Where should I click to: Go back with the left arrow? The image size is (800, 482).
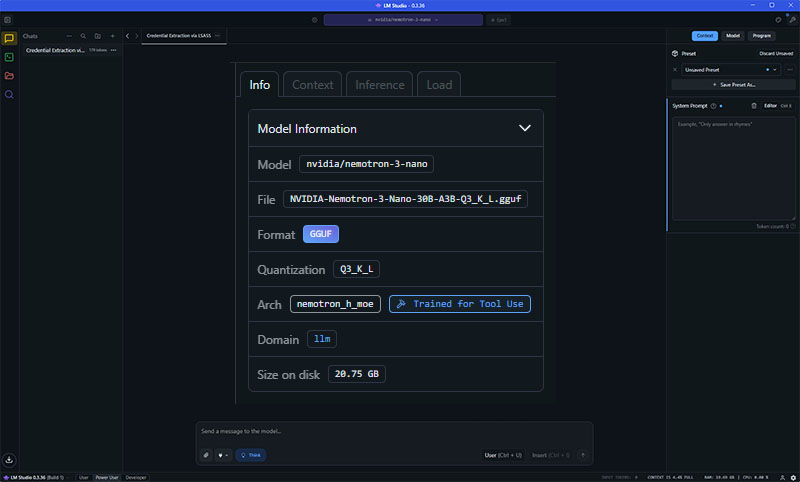coord(128,36)
